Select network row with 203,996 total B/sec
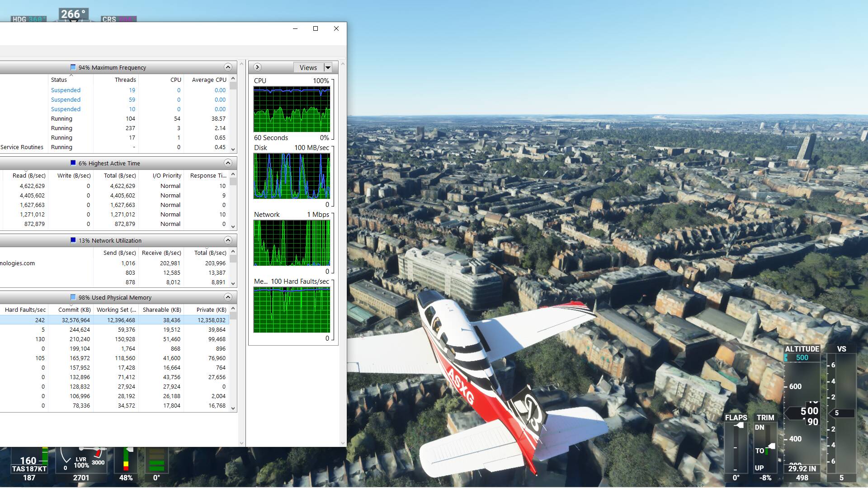The height and width of the screenshot is (488, 868). (x=114, y=263)
